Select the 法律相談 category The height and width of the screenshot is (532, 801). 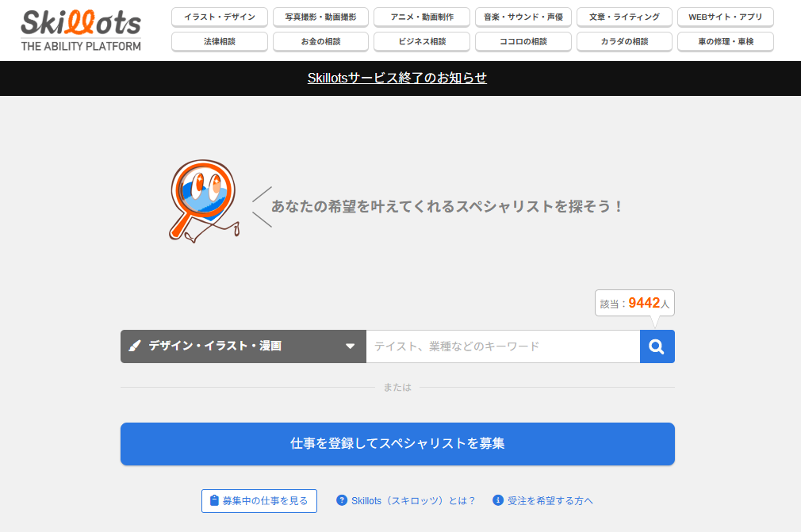coord(219,41)
